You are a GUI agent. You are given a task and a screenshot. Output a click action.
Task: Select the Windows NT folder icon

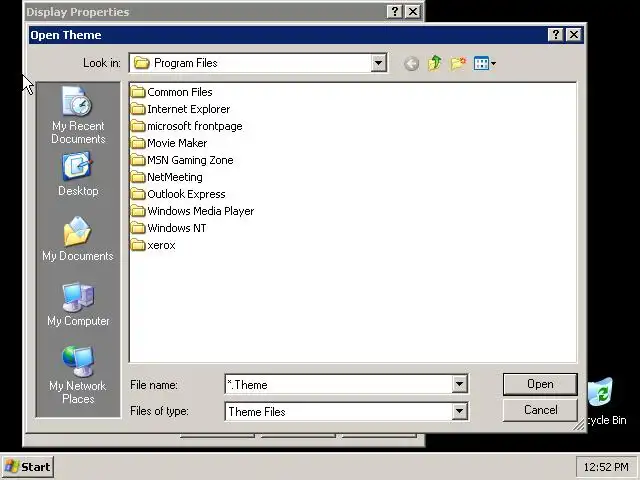[x=138, y=228]
